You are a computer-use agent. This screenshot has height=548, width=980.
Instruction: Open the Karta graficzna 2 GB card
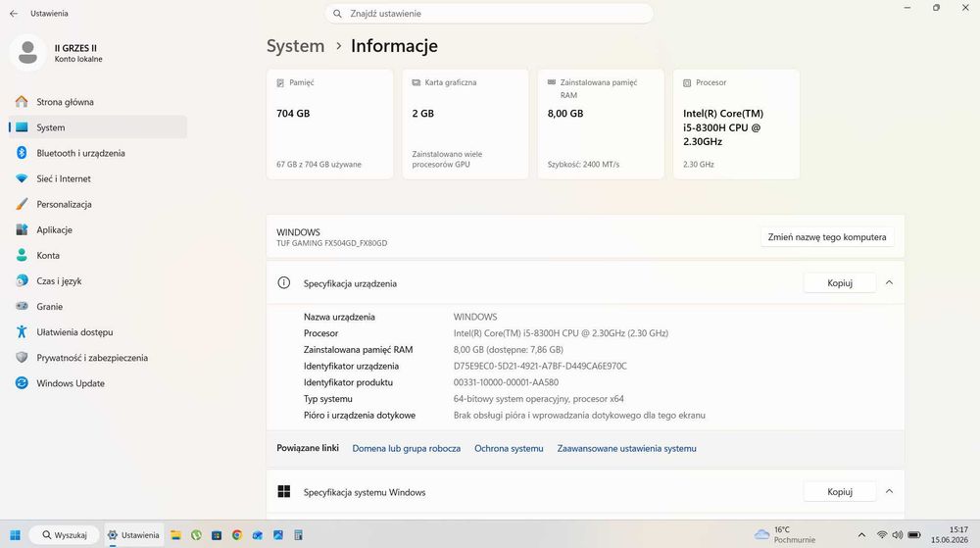point(465,125)
